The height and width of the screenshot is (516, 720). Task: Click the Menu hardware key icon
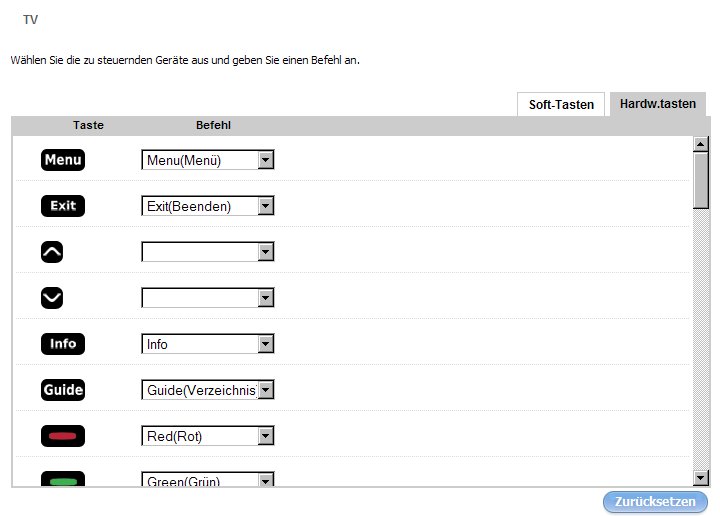click(x=63, y=160)
